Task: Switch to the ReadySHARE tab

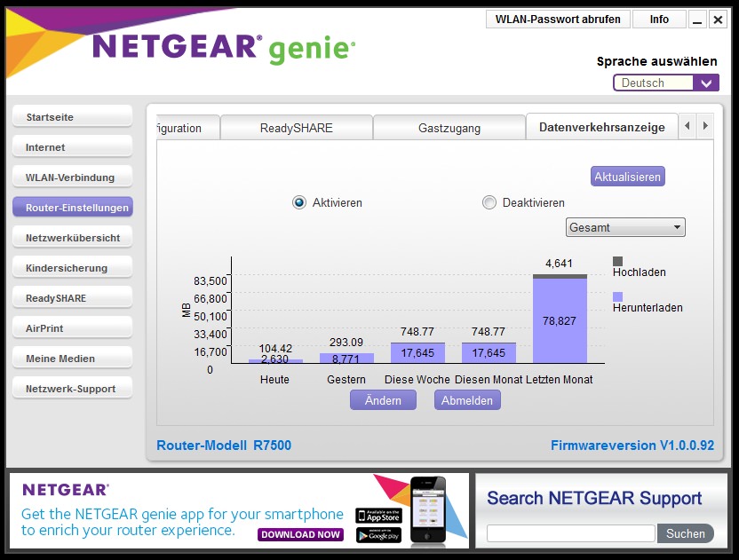Action: tap(296, 128)
